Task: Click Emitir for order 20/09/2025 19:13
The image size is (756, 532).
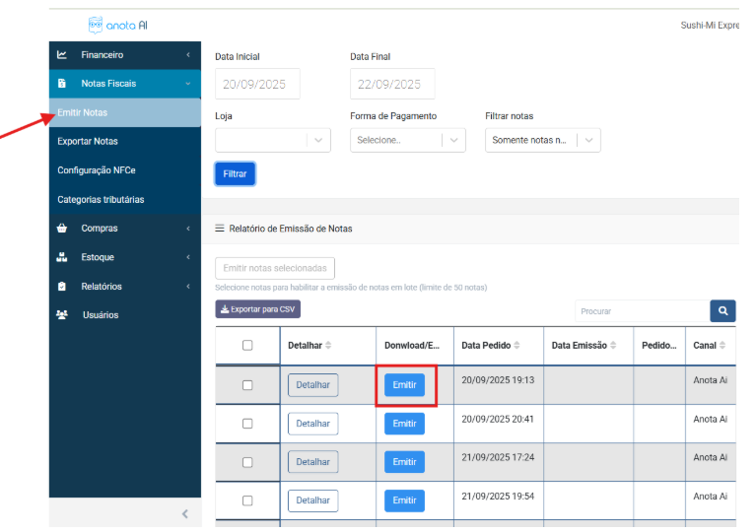Action: click(404, 385)
